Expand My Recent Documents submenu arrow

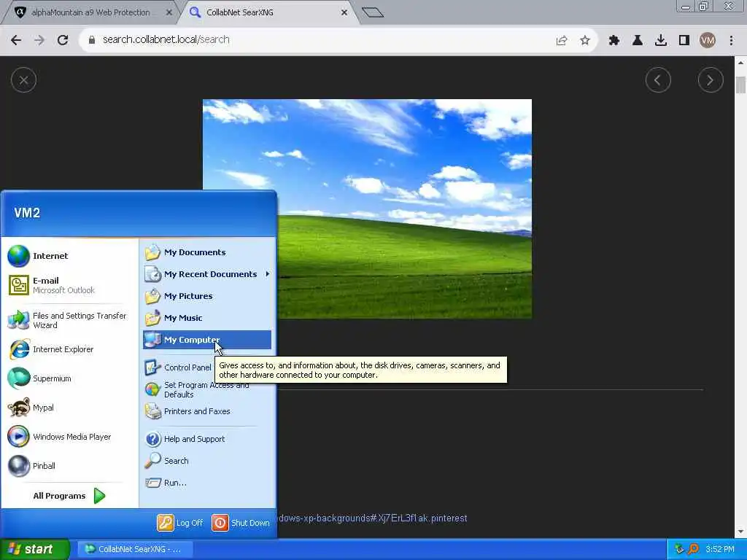point(267,274)
